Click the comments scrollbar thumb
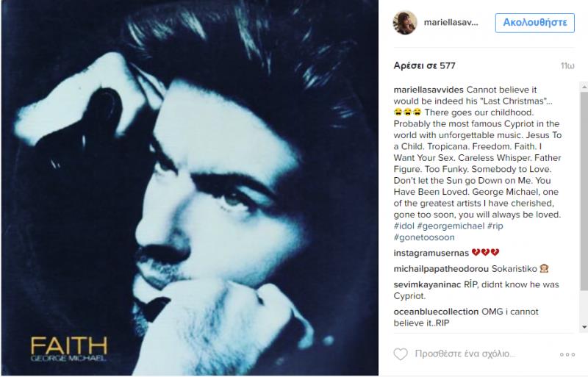588x377 pixels. tap(584, 191)
